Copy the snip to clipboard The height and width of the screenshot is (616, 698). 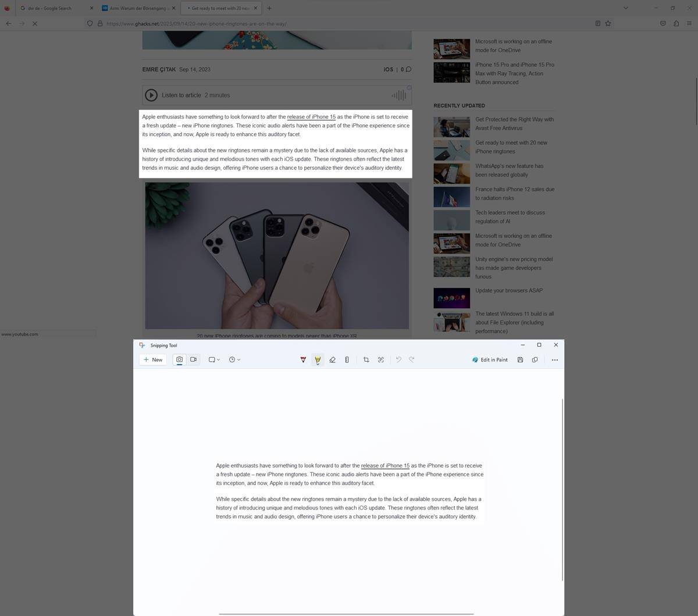tap(535, 359)
